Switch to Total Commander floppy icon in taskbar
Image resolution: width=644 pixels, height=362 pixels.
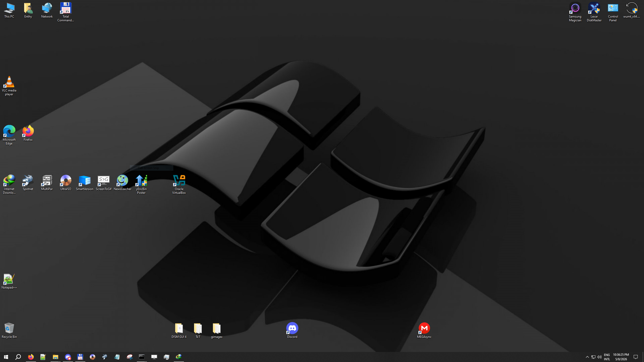tap(80, 357)
